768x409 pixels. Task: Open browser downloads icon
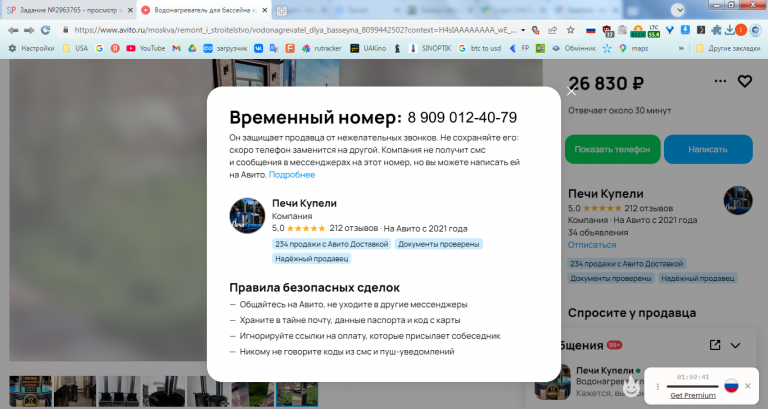click(729, 30)
